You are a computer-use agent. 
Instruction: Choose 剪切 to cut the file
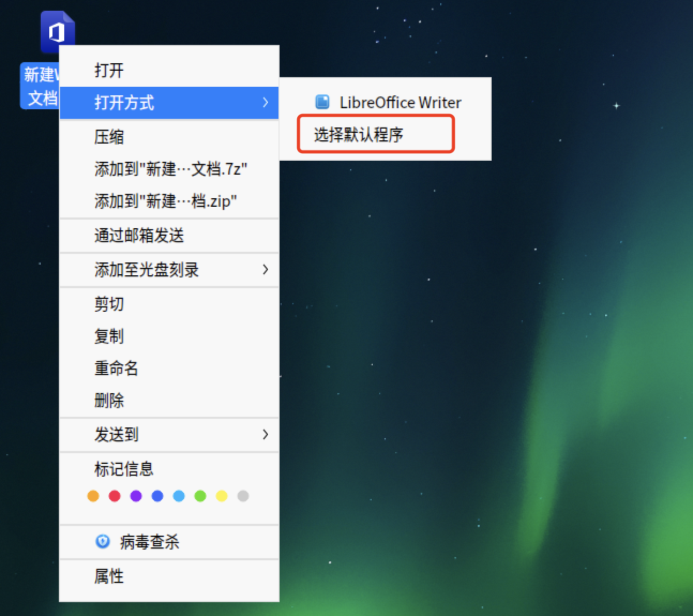point(109,304)
